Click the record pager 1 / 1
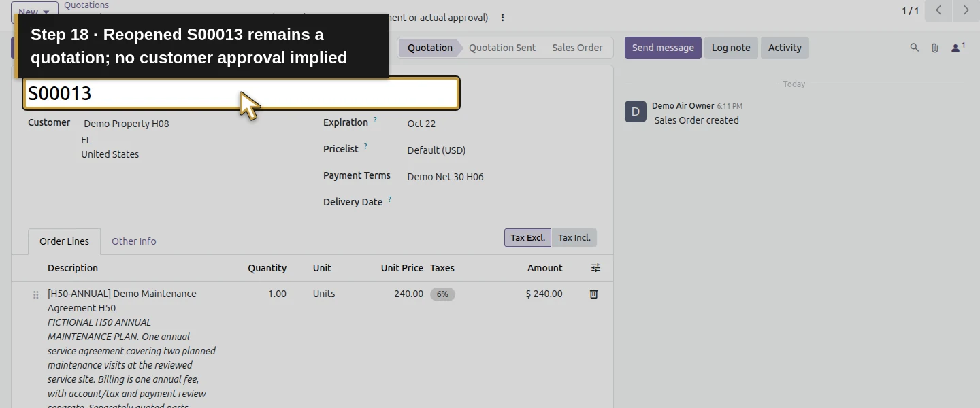This screenshot has height=408, width=980. pos(910,10)
